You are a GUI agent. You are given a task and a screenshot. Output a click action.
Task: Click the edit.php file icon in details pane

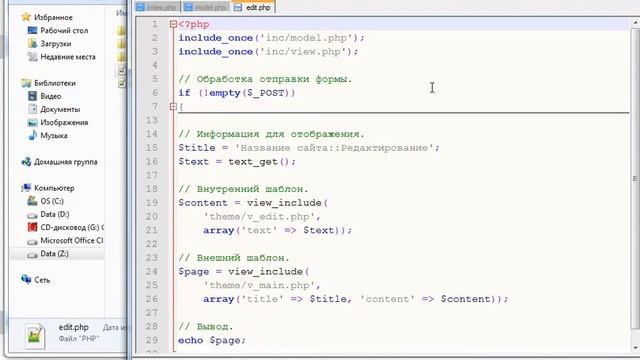[x=35, y=336]
